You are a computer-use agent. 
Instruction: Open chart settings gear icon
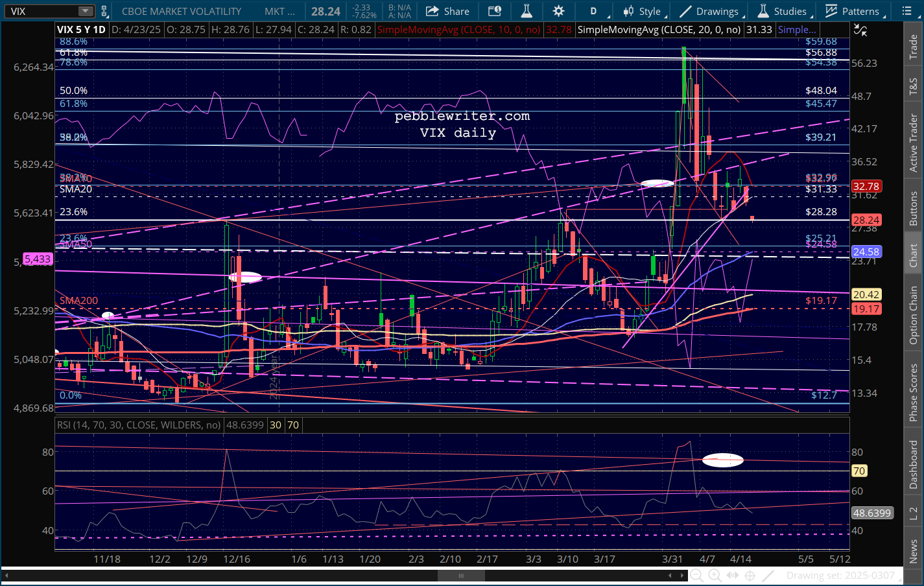[558, 11]
